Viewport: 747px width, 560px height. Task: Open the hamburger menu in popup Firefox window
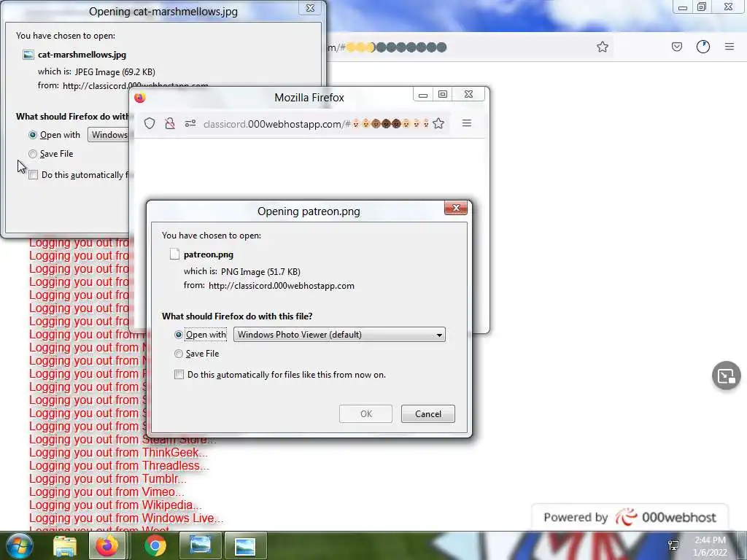point(467,123)
